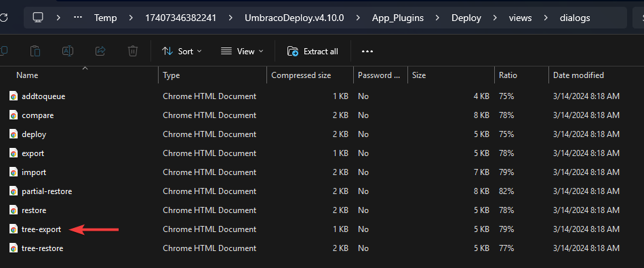Select the compare file
This screenshot has width=644, height=268.
click(x=37, y=115)
